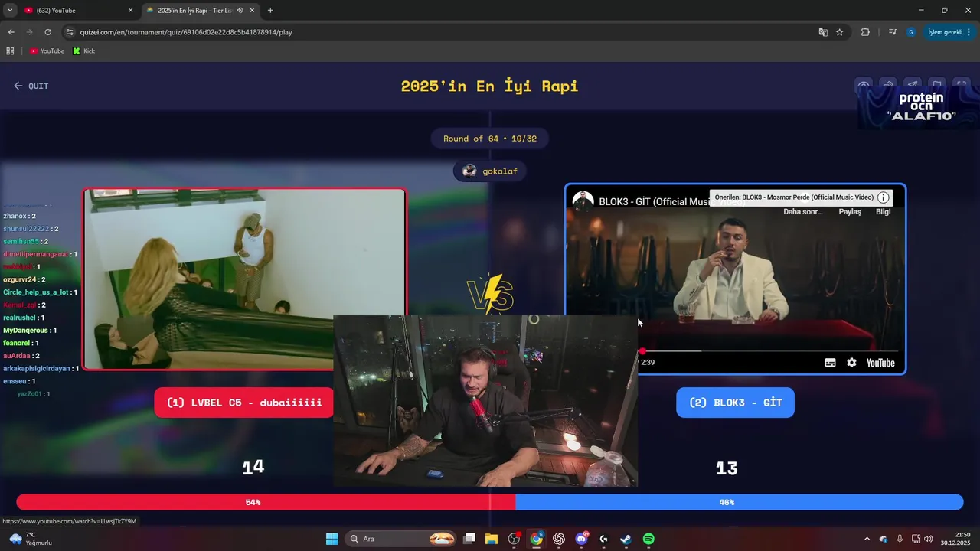Open the YouTube player settings gear

851,363
